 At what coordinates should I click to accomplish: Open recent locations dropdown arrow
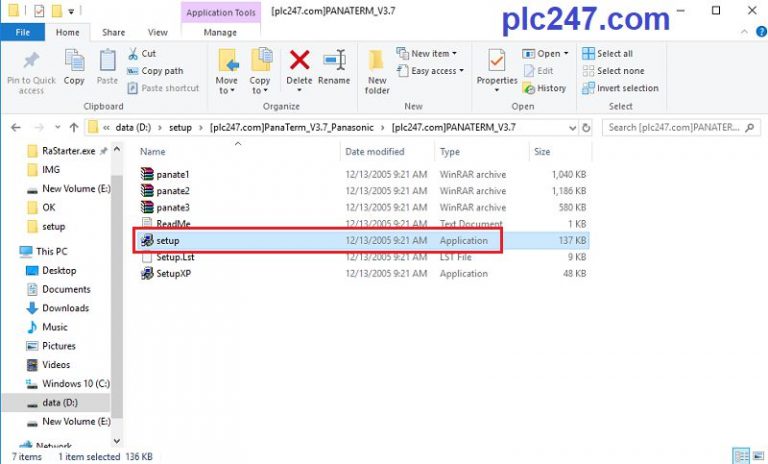click(x=57, y=127)
